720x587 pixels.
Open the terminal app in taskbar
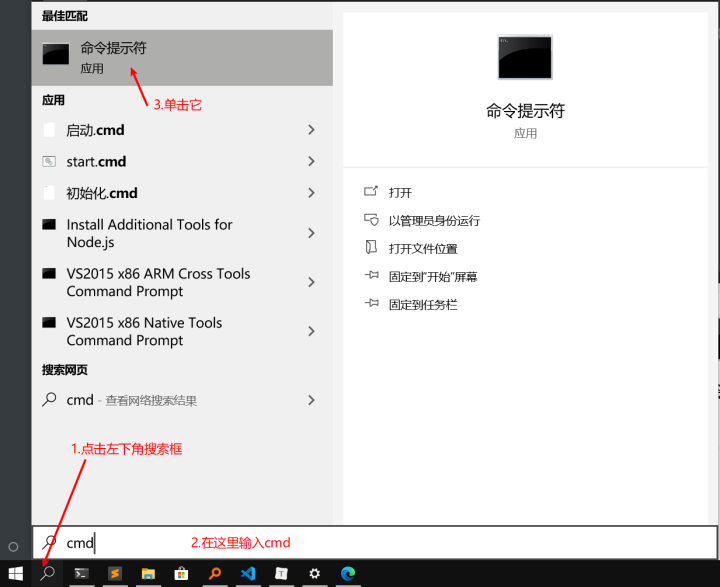point(82,573)
